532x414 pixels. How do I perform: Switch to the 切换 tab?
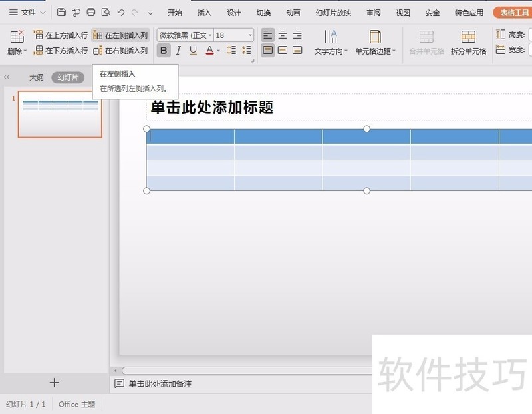click(x=263, y=13)
